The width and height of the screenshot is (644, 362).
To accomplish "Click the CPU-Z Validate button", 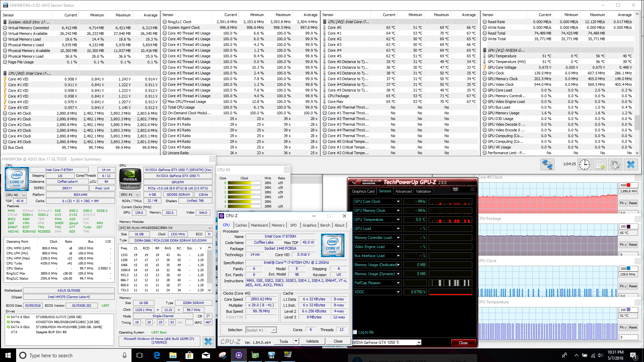I will tap(312, 341).
